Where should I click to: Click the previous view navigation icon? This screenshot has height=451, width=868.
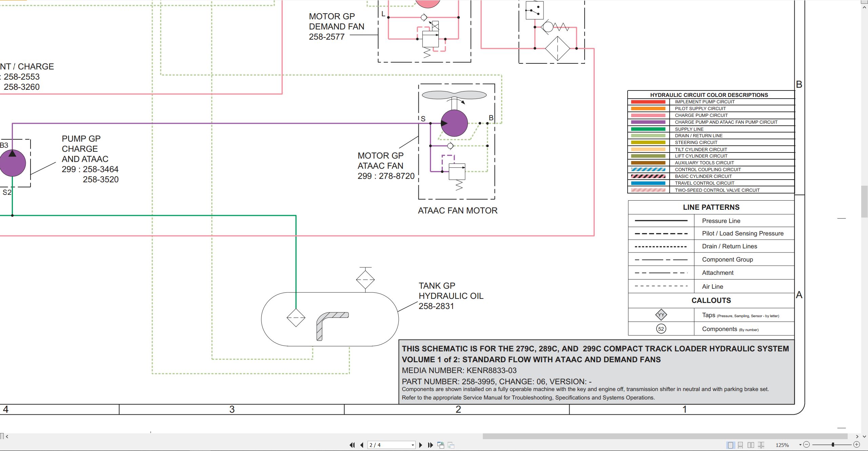[441, 445]
